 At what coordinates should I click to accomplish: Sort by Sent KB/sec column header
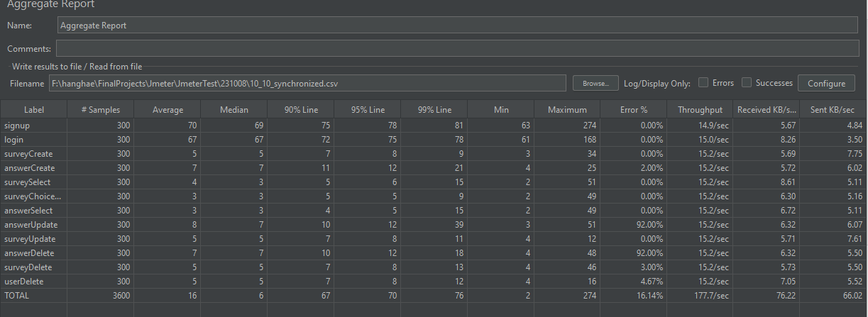(833, 110)
